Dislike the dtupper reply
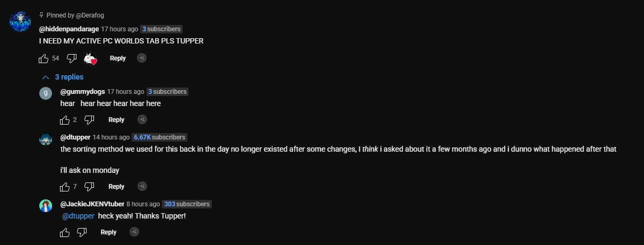644x245 pixels. pos(89,187)
